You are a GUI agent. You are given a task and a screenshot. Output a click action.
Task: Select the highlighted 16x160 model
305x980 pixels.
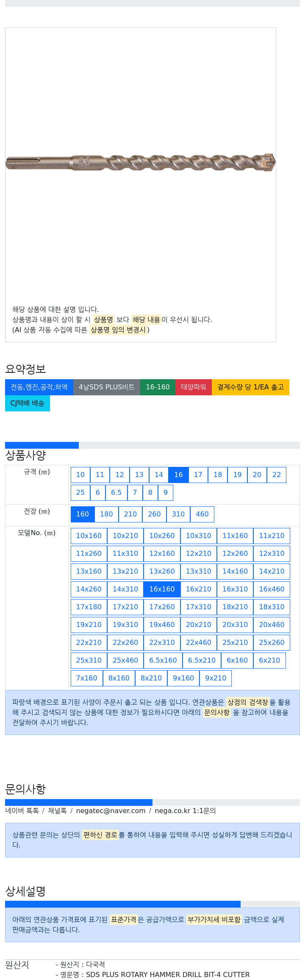click(162, 589)
